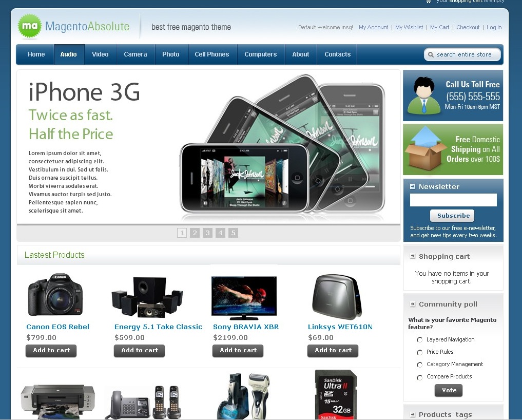The width and height of the screenshot is (522, 420).
Task: Open the Cell Phones category
Action: 212,54
